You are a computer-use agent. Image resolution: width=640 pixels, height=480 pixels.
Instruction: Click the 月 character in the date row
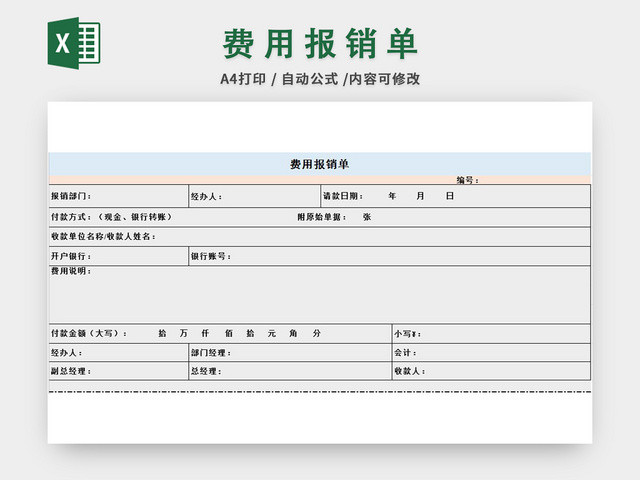[420, 196]
